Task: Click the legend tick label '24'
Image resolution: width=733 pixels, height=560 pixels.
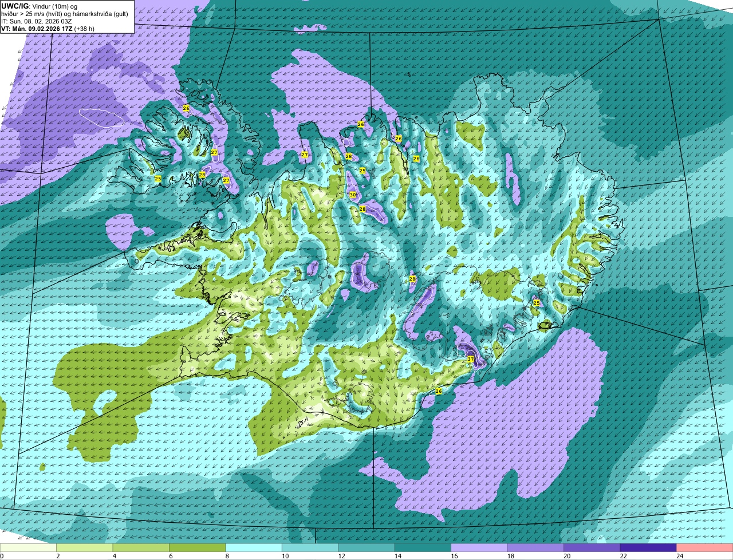Action: click(679, 555)
